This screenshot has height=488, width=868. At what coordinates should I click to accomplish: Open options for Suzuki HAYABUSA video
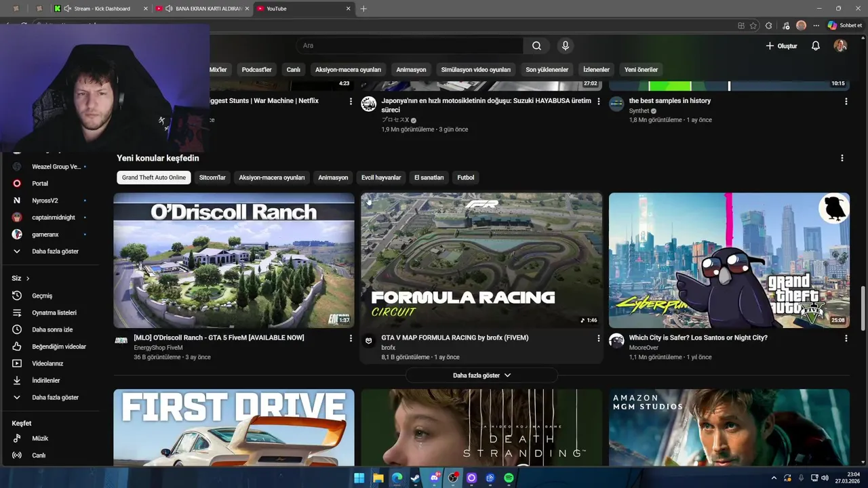pos(598,101)
